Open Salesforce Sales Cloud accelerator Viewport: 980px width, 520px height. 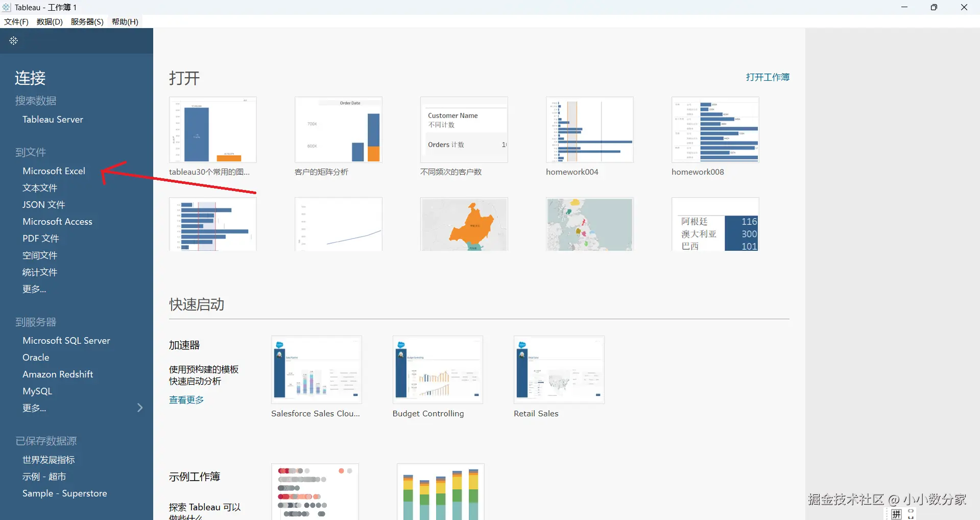click(x=317, y=370)
